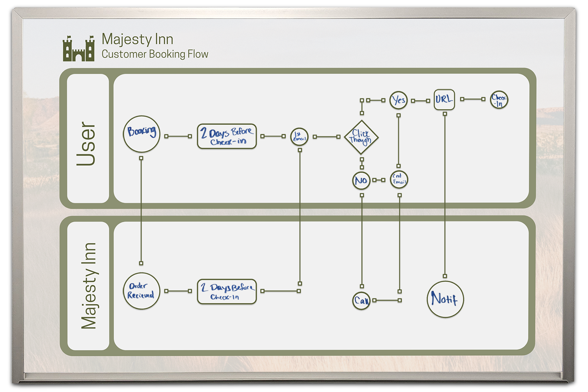The height and width of the screenshot is (392, 588).
Task: Select the Check-In end node
Action: coord(499,100)
